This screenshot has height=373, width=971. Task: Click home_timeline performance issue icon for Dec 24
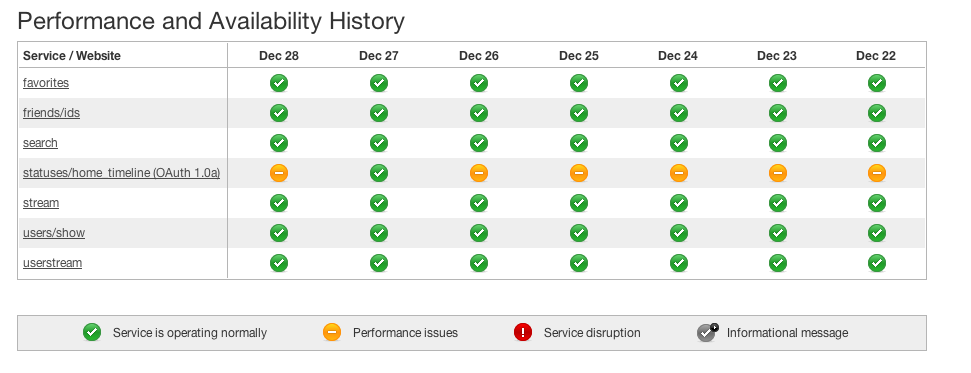pyautogui.click(x=679, y=173)
